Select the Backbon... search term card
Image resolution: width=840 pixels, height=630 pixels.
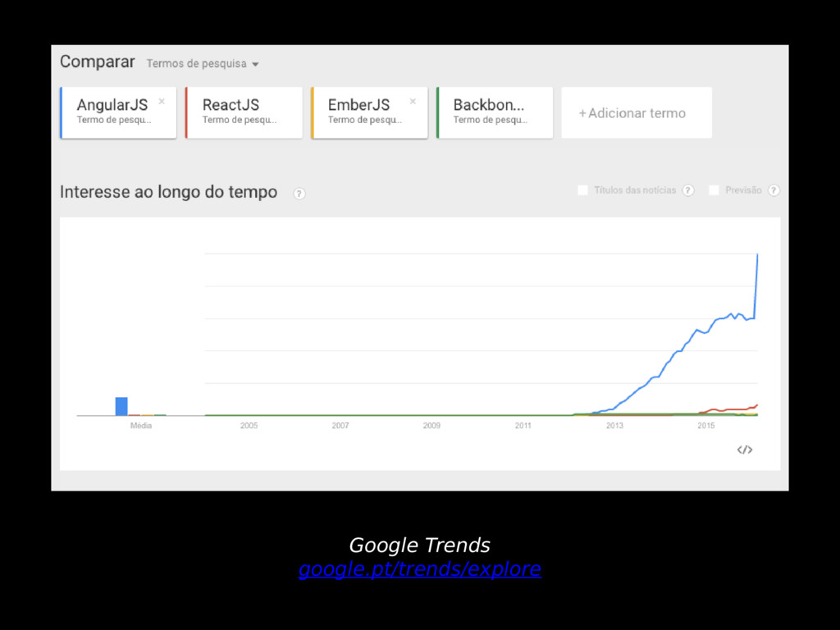point(495,112)
